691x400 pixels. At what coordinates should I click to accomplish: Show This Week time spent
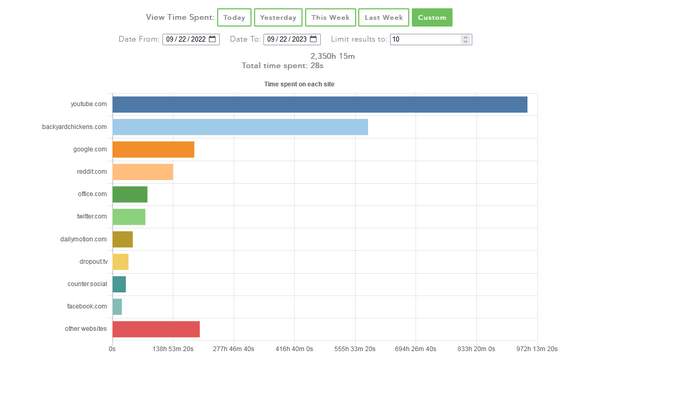330,18
